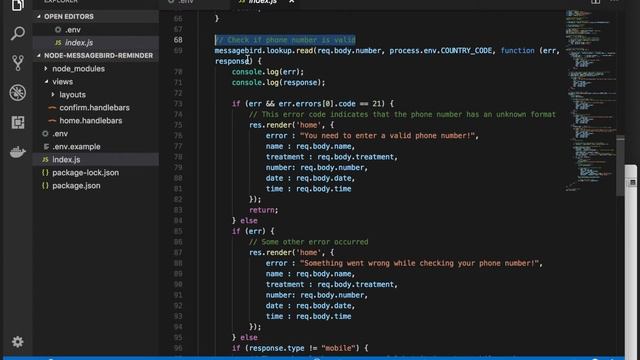Click 'process.env.COUNTRY_CODE' on line 69

coord(440,51)
